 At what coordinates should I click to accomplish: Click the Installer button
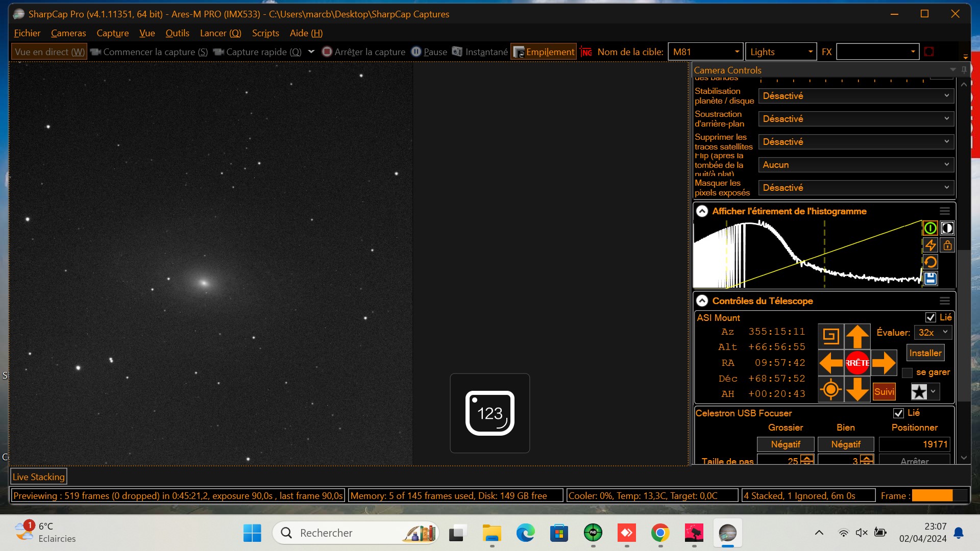925,353
